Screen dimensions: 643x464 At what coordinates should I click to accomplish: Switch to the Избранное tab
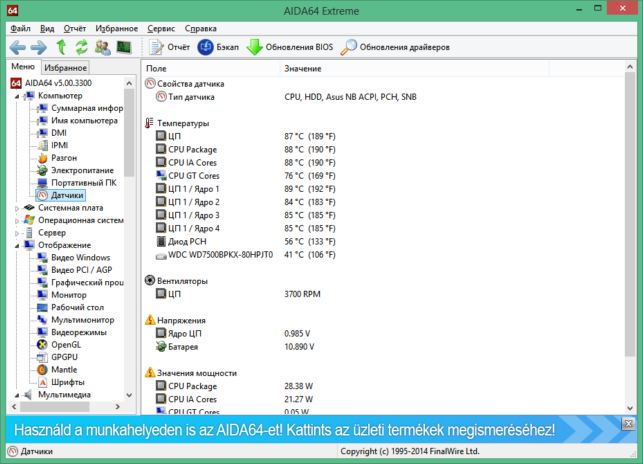[x=65, y=68]
